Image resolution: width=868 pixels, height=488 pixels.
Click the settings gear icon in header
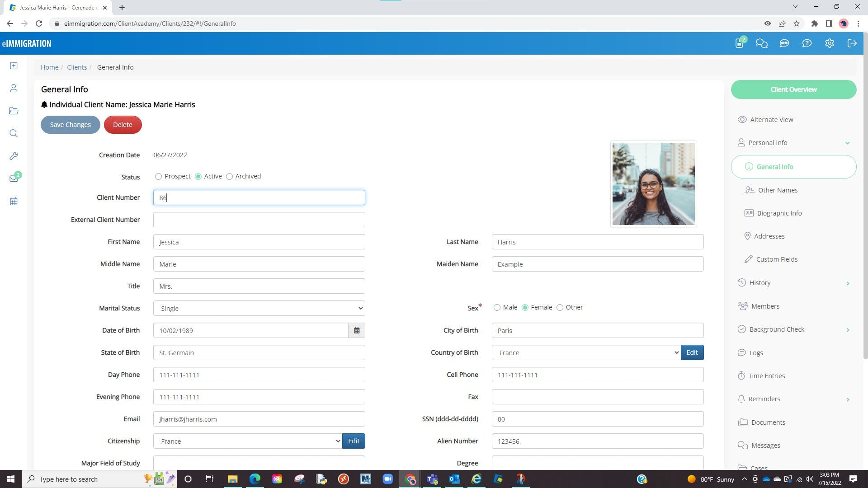pos(829,43)
